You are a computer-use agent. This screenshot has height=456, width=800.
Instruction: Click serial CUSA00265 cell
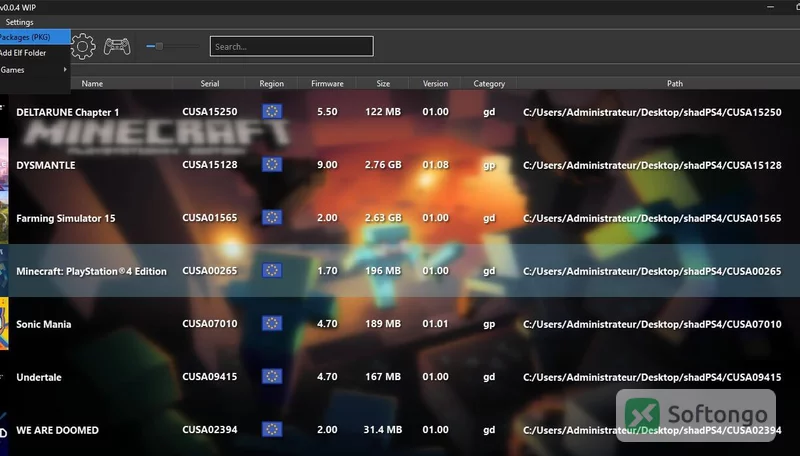210,271
